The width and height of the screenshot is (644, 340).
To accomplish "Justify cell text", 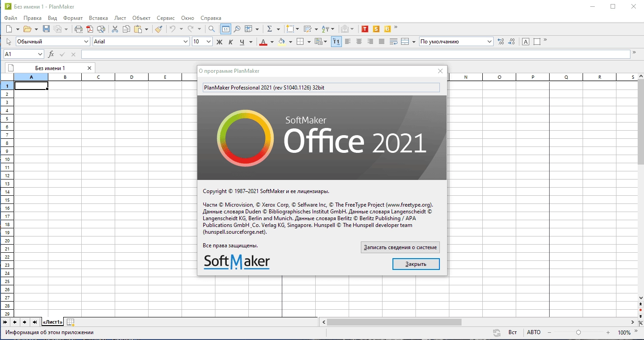I will click(382, 42).
